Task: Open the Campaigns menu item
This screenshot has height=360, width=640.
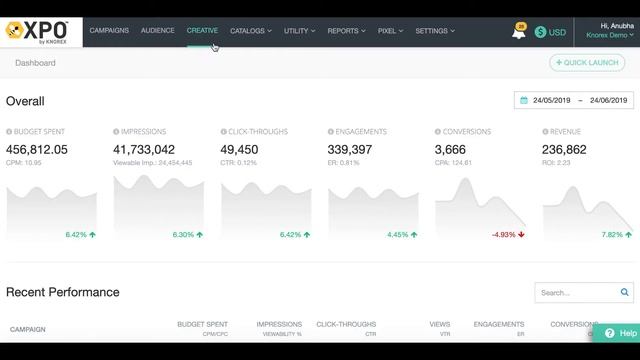Action: [109, 31]
